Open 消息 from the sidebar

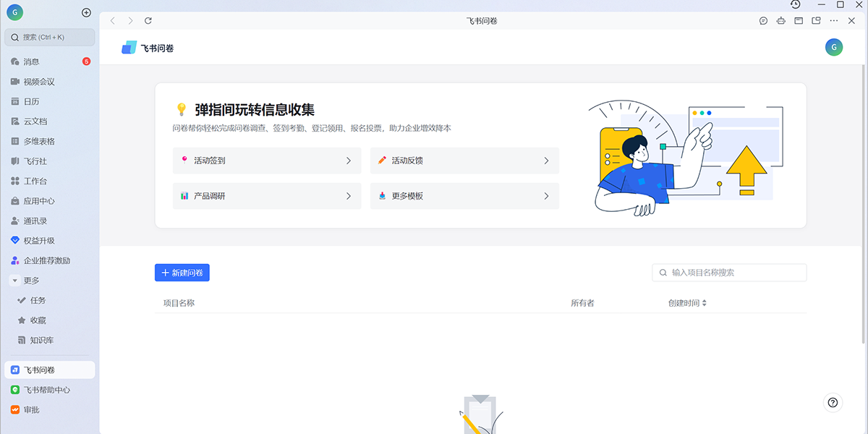(29, 61)
